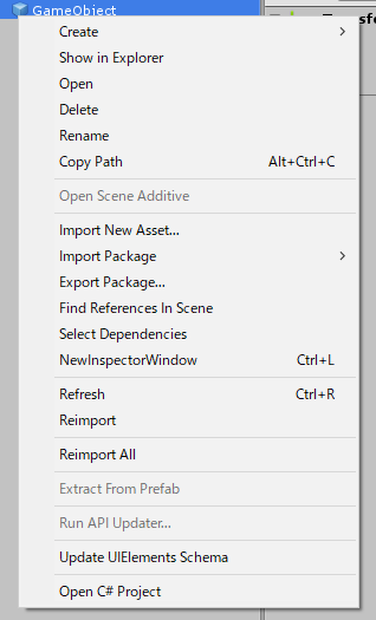Image resolution: width=376 pixels, height=620 pixels.
Task: Choose Delete in the context menu
Action: click(205, 110)
